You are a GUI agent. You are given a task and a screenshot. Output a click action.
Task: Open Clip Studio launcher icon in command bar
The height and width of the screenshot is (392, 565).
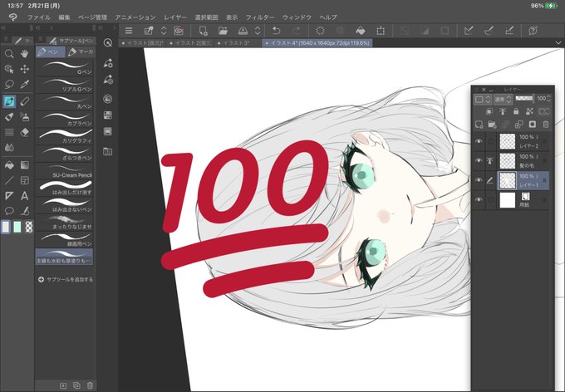click(179, 31)
